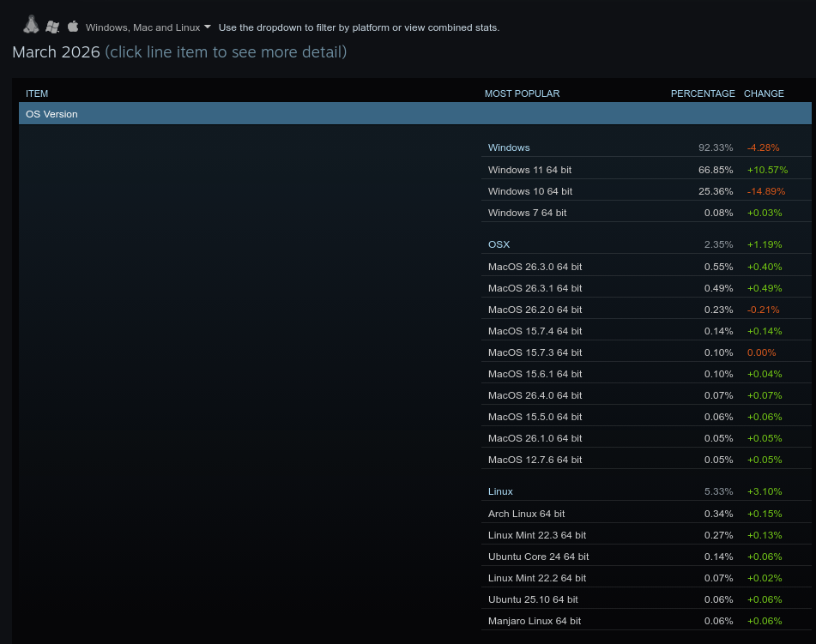Image resolution: width=816 pixels, height=644 pixels.
Task: Click the Windows category heading
Action: click(509, 147)
